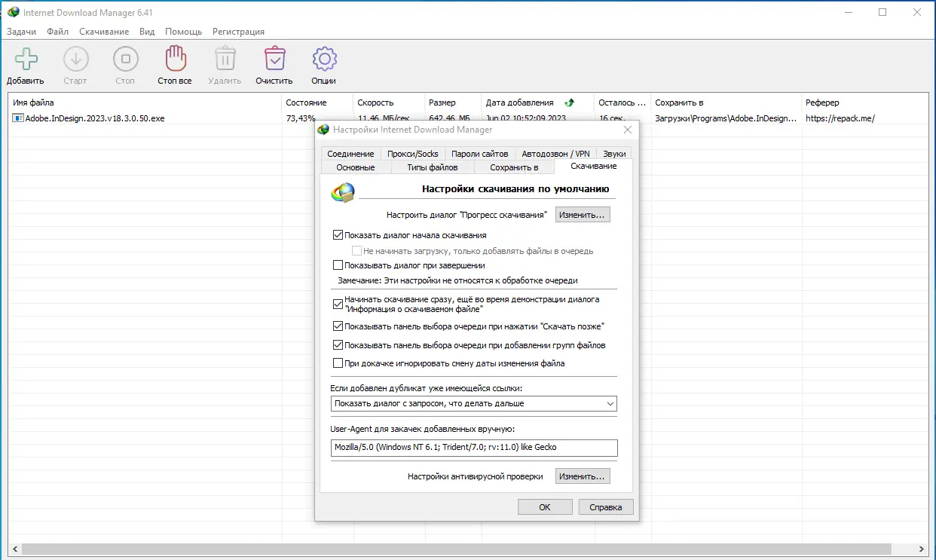Click the 73,43% status cell
936x560 pixels.
[x=300, y=118]
